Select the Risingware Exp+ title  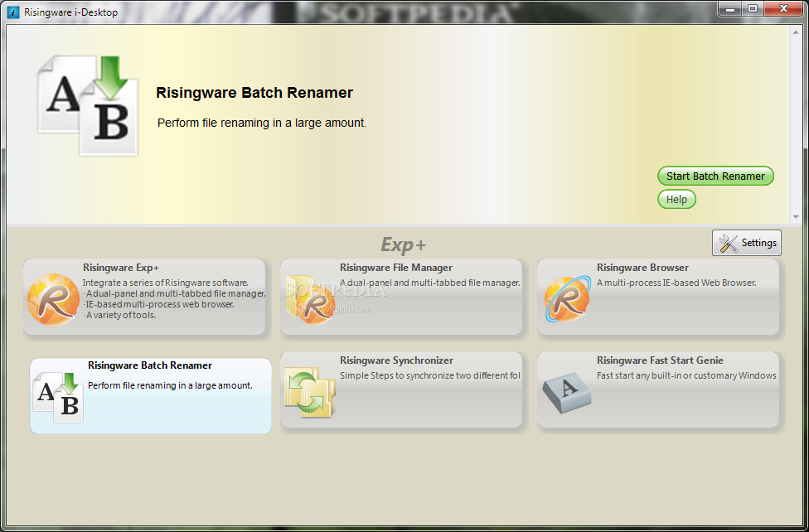pos(121,268)
